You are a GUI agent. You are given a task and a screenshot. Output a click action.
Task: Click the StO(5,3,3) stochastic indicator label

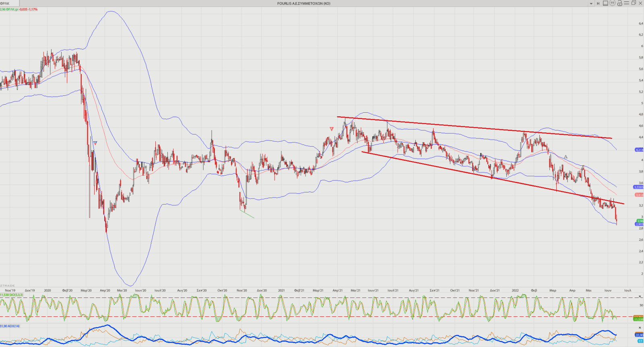[12, 295]
